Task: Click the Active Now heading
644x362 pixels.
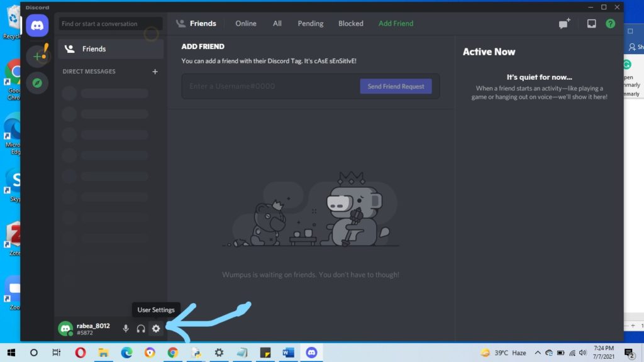Action: coord(489,52)
